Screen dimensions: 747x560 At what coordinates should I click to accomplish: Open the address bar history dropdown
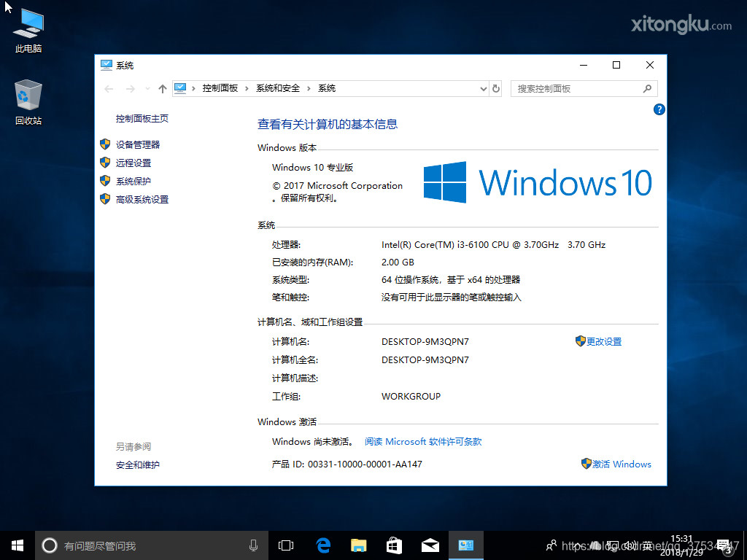pyautogui.click(x=483, y=88)
